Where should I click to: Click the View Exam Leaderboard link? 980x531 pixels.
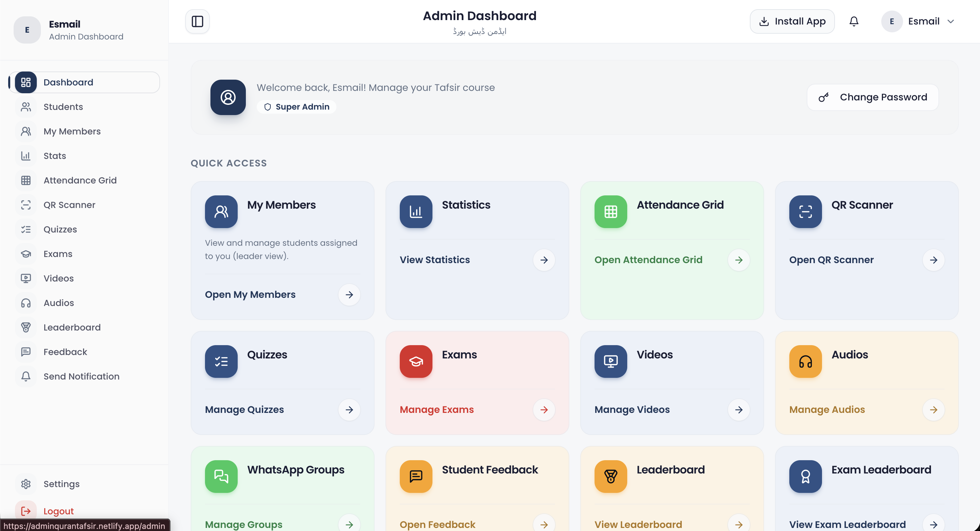point(847,525)
